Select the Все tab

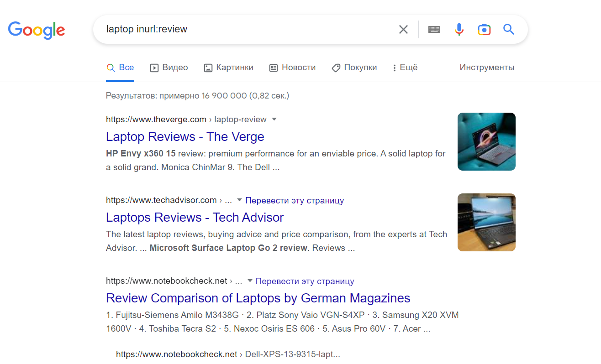point(120,68)
